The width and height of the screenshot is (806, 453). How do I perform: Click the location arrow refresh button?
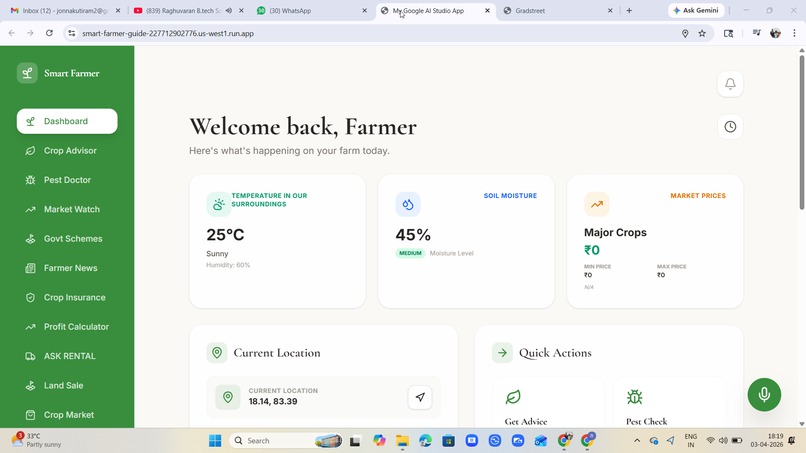420,397
